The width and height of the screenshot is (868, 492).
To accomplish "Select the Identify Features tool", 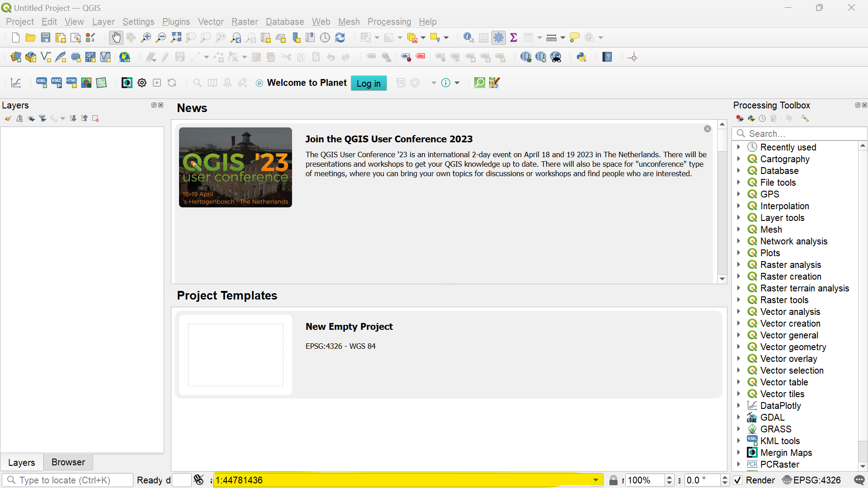I will tap(468, 37).
